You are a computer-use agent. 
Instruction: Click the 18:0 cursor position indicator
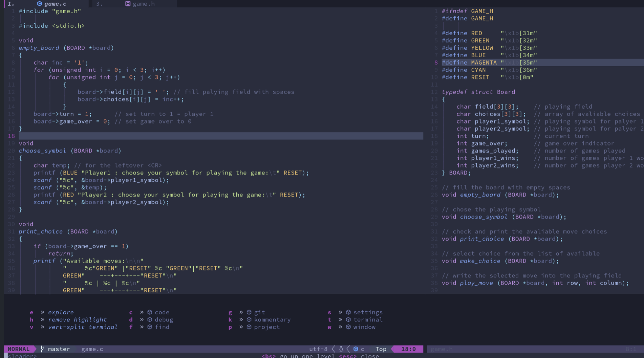click(408, 349)
